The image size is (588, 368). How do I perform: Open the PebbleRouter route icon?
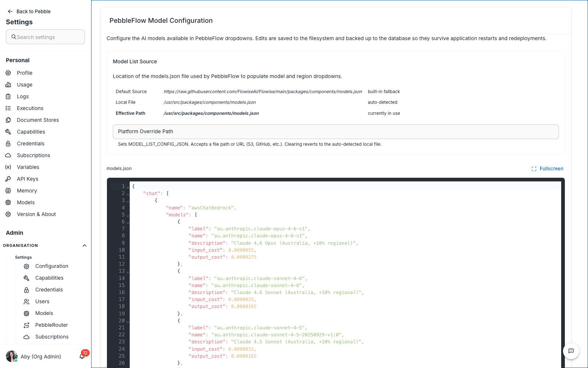click(26, 325)
